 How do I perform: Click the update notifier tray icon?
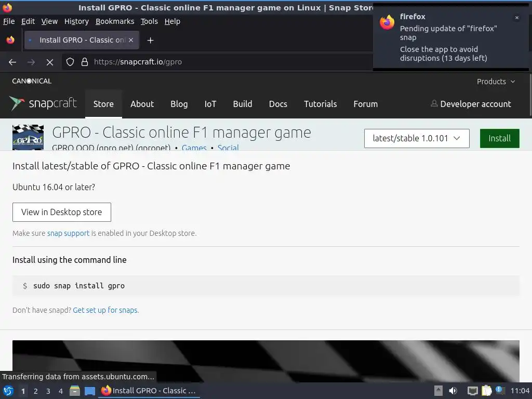(499, 390)
